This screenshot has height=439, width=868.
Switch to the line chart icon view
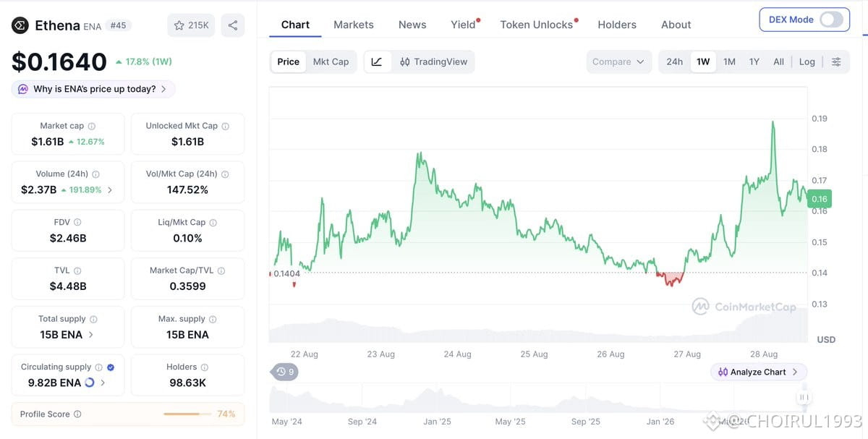[x=377, y=61]
